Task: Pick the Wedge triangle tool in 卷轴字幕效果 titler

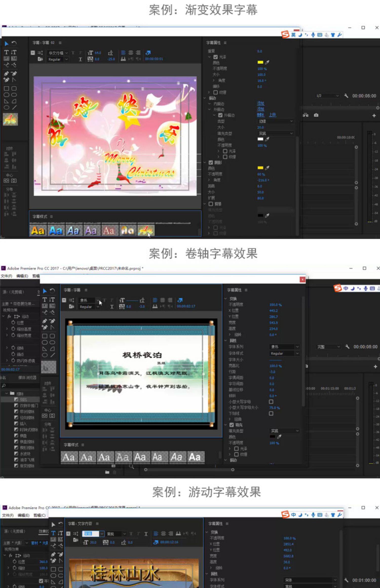Action: click(x=45, y=349)
